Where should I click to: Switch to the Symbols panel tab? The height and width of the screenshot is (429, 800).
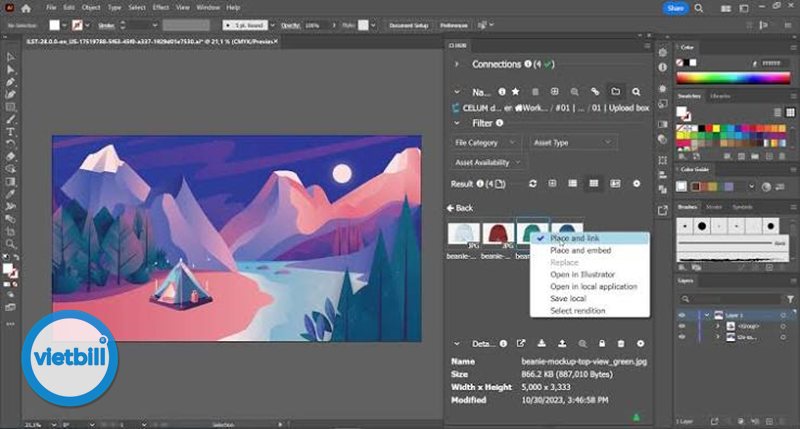(742, 207)
